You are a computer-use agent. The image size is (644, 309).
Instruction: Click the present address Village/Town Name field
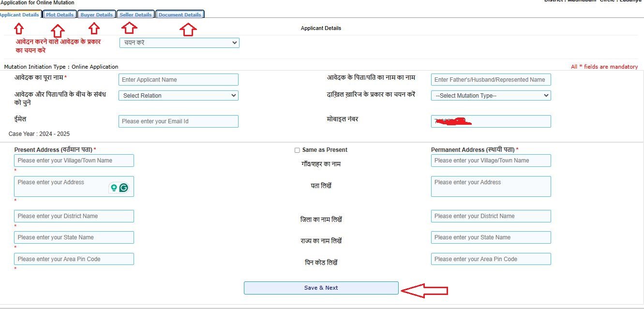point(74,161)
